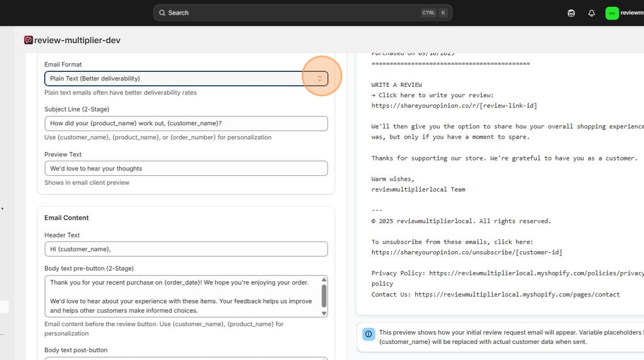The width and height of the screenshot is (644, 360).
Task: Open notifications via the bell icon
Action: [x=592, y=12]
